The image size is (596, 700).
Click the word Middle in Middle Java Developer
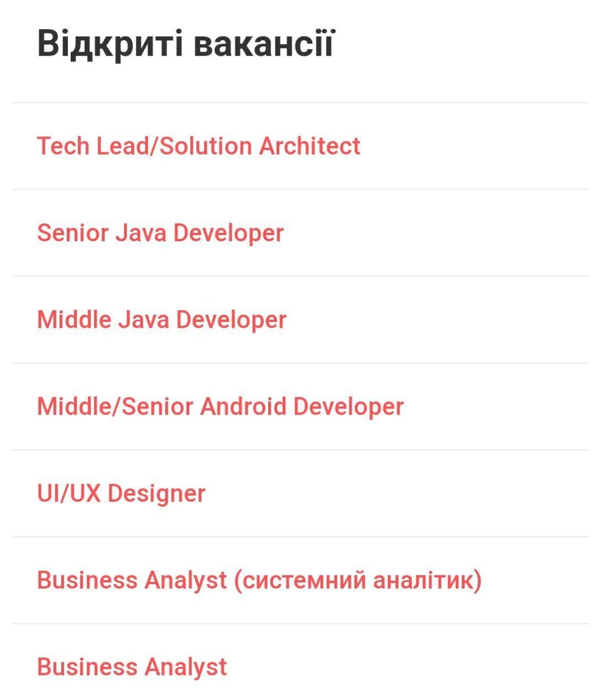pos(74,320)
